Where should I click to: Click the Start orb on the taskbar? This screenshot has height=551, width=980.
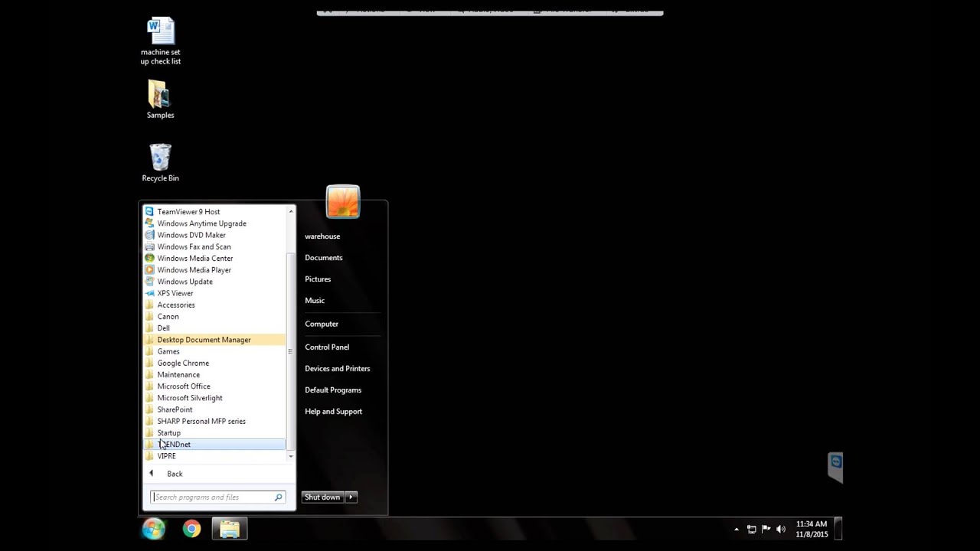pyautogui.click(x=154, y=529)
